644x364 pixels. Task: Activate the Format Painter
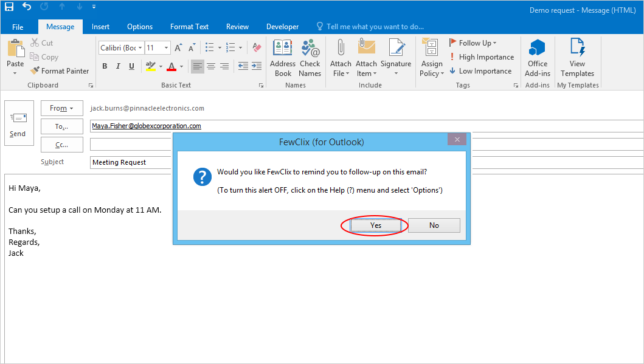[60, 71]
